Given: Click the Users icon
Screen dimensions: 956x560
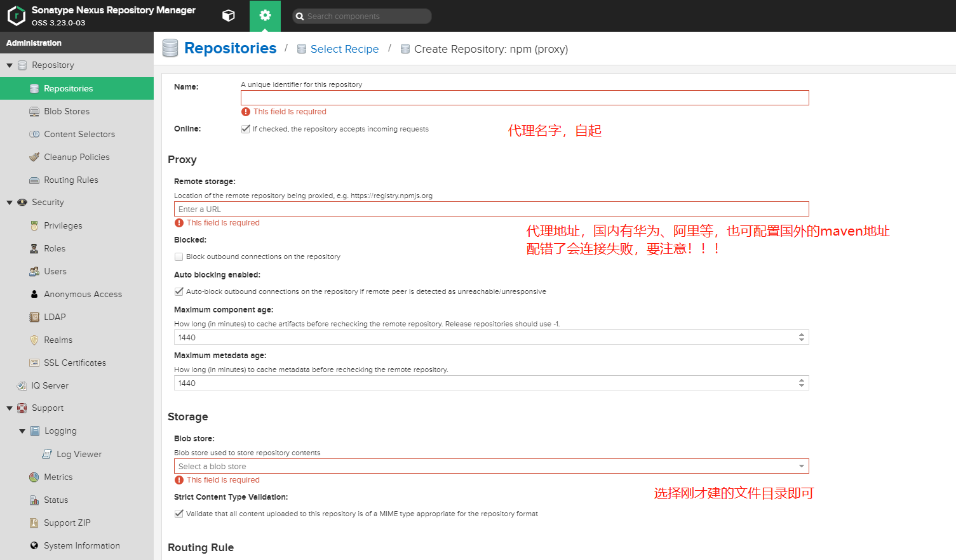Looking at the screenshot, I should point(34,271).
